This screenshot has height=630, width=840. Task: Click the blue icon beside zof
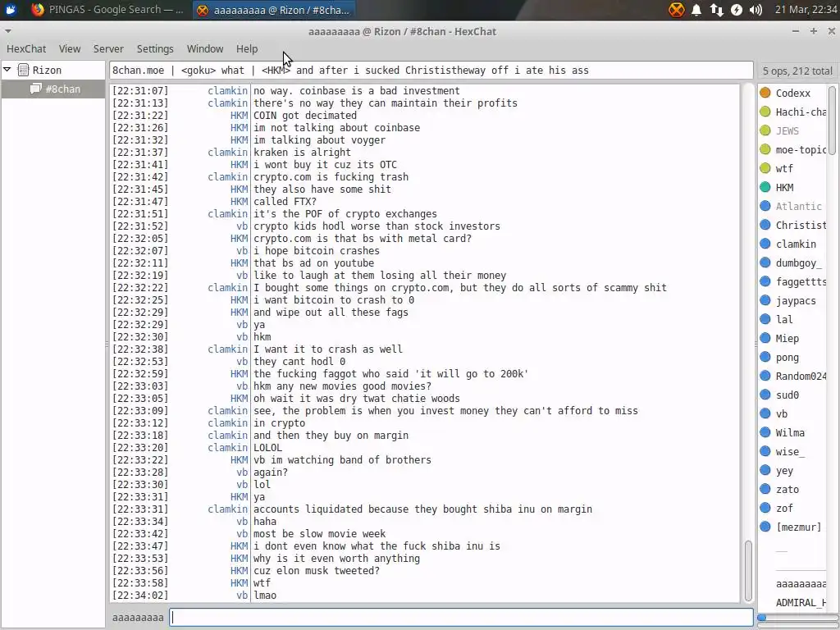[x=765, y=509]
